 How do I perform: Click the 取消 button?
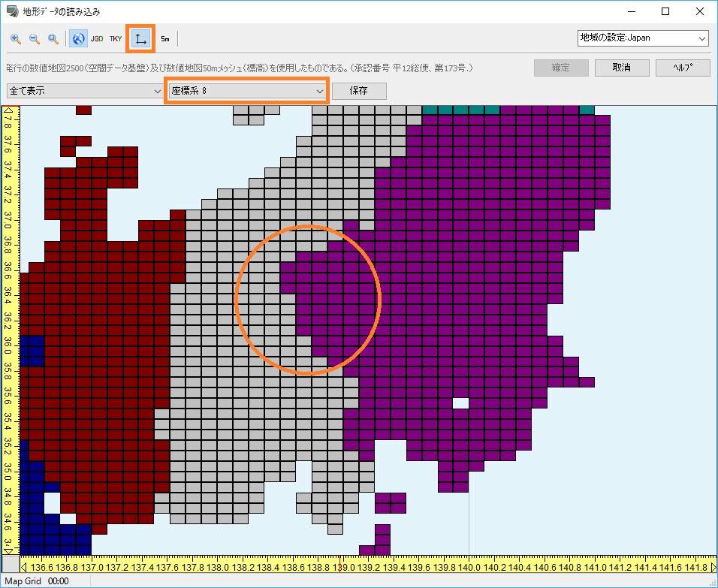pos(622,68)
